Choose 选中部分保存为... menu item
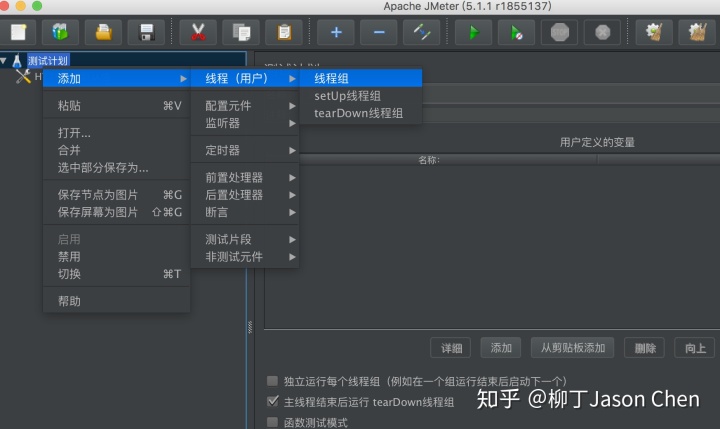Viewport: 720px width, 429px height. pos(117,168)
